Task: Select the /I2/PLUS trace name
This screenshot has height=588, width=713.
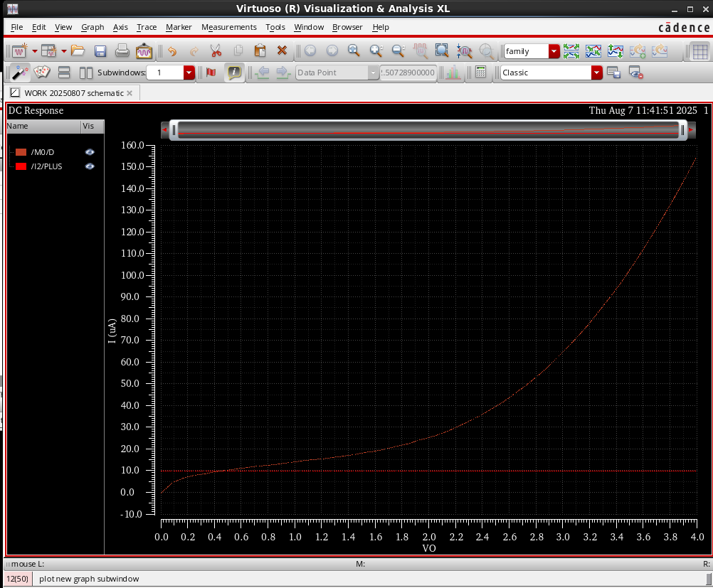Action: [x=46, y=166]
